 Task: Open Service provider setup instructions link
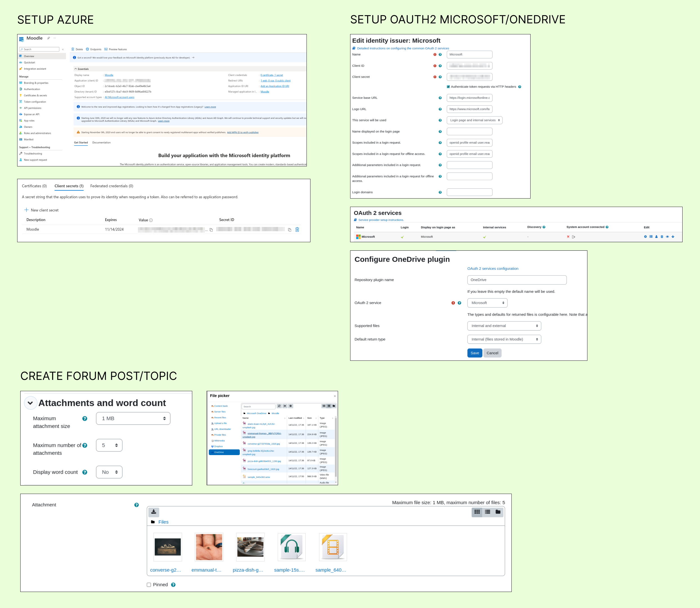tap(381, 220)
